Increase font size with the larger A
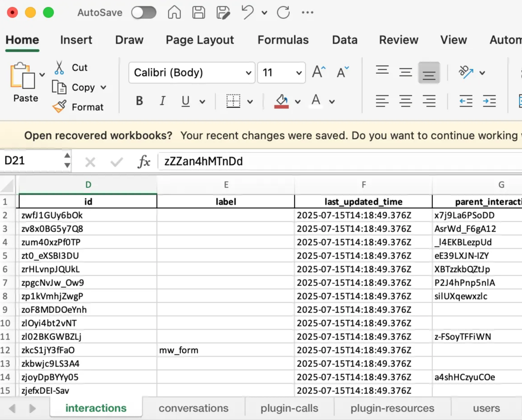This screenshot has width=522, height=420. point(319,72)
